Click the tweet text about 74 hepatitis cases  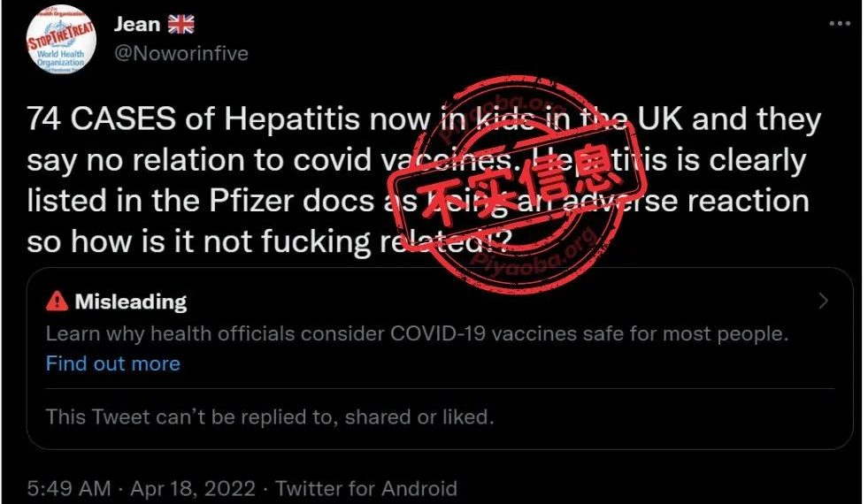424,180
